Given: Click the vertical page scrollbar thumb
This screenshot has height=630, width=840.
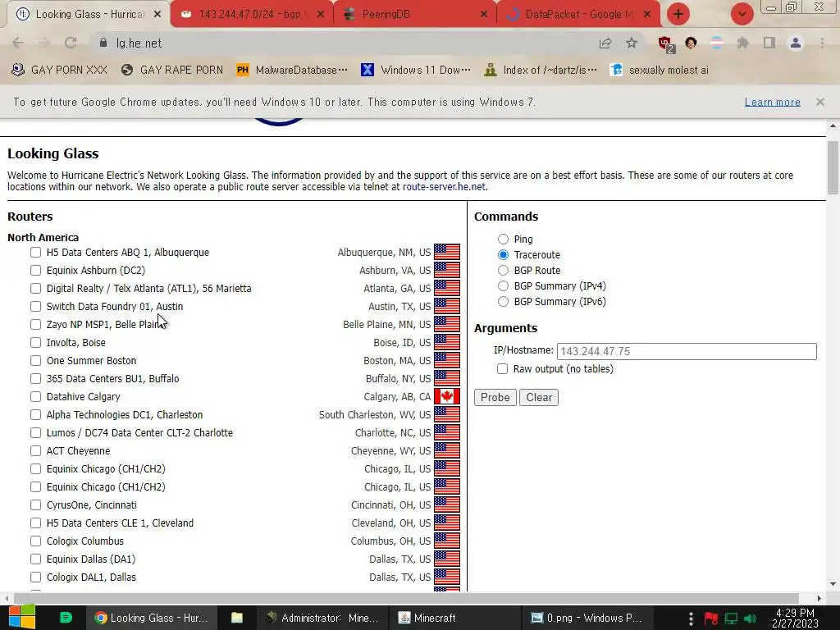Looking at the screenshot, I should [833, 167].
